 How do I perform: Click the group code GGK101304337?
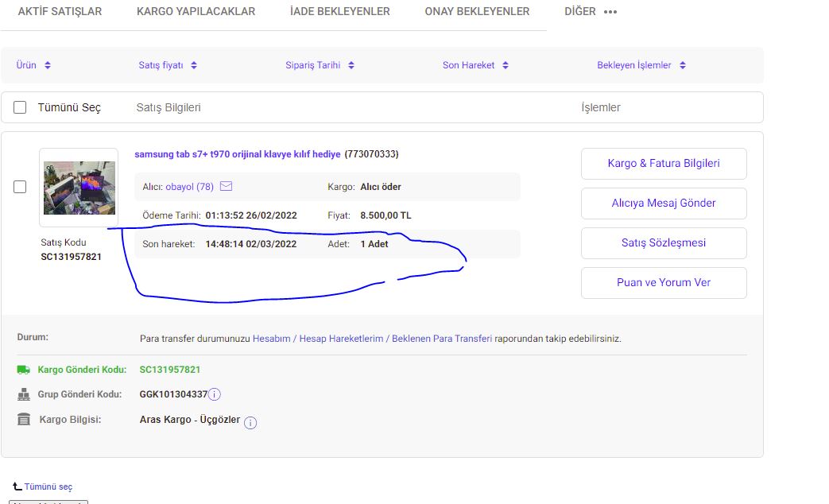click(173, 394)
